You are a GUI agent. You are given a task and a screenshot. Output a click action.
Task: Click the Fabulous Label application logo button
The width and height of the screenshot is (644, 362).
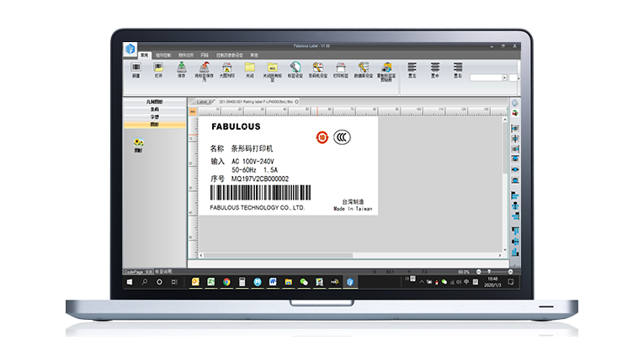click(130, 50)
